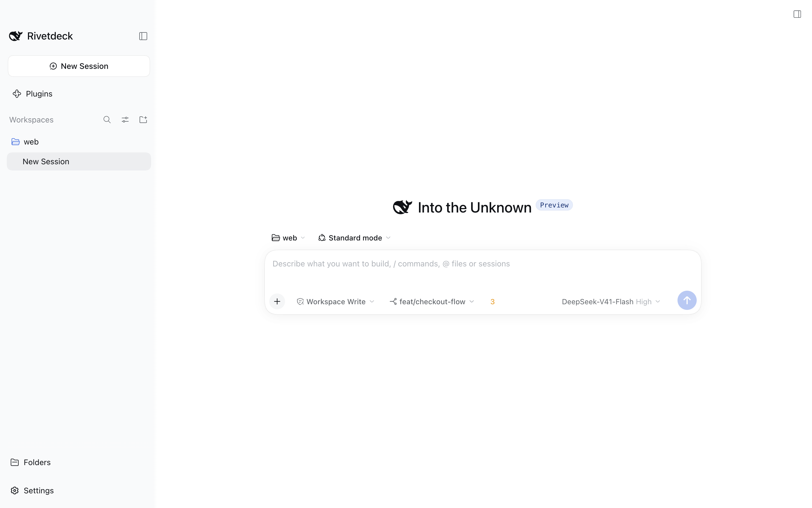Switch the feat/checkout-flow branch
Viewport: 812px width, 508px height.
coord(432,302)
